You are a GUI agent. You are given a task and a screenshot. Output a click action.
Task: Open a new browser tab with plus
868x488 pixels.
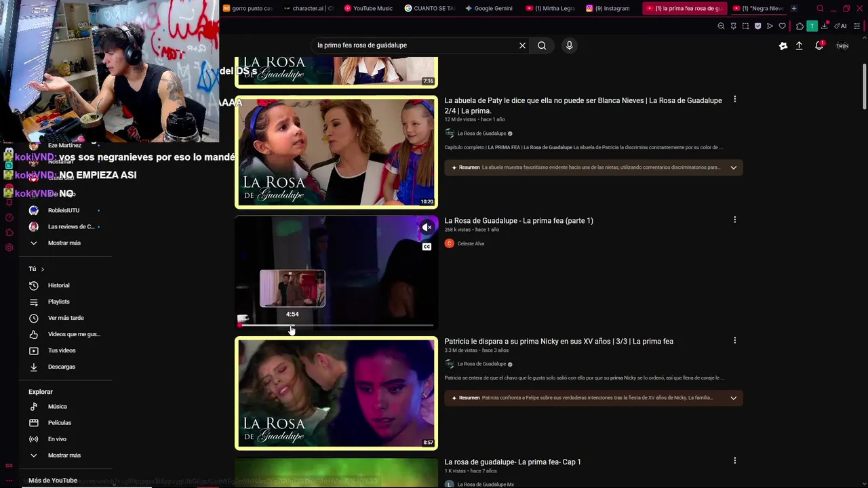pyautogui.click(x=794, y=8)
